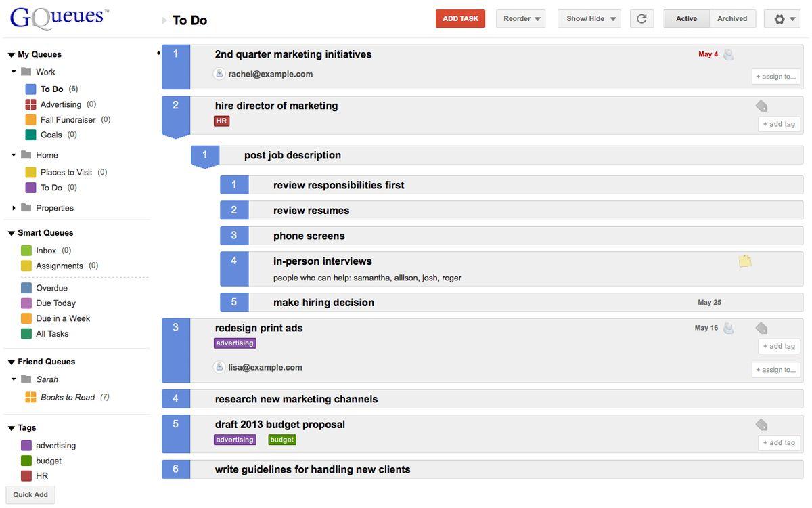Click the assignee icon beside May 4
This screenshot has width=812, height=508.
tap(729, 55)
